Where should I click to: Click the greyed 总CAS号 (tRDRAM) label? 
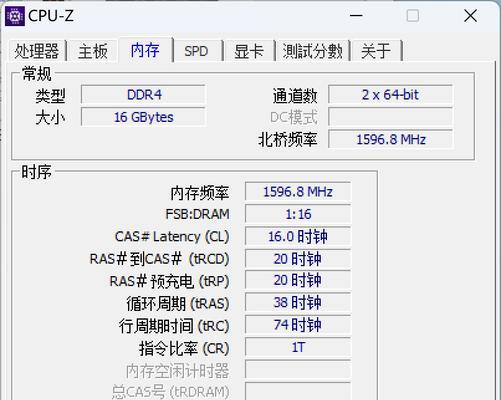click(x=170, y=392)
